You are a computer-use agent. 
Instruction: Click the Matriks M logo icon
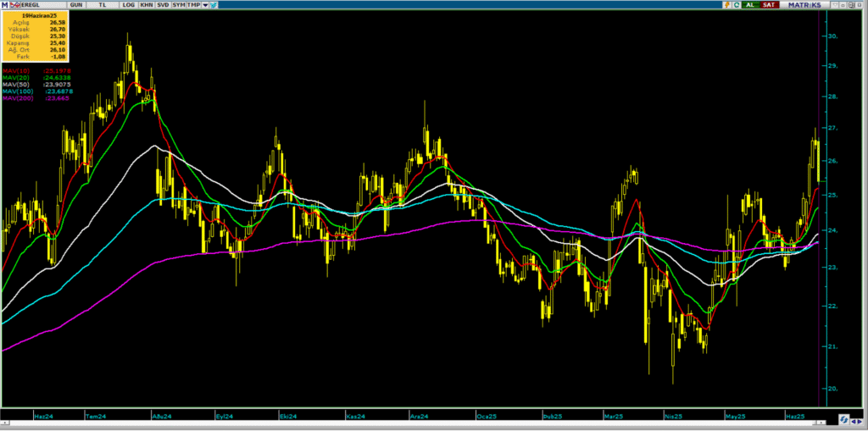point(4,5)
